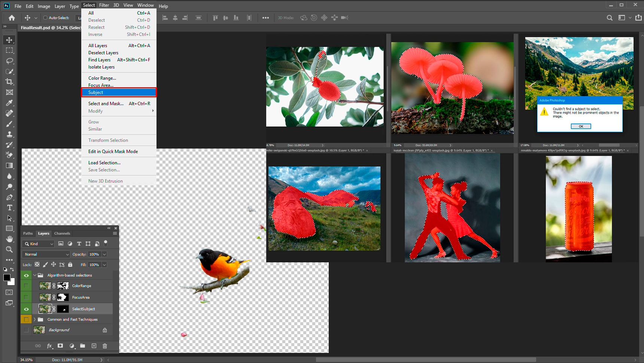Show the ColorRange layer
Viewport: 644px width, 363px height.
click(26, 286)
